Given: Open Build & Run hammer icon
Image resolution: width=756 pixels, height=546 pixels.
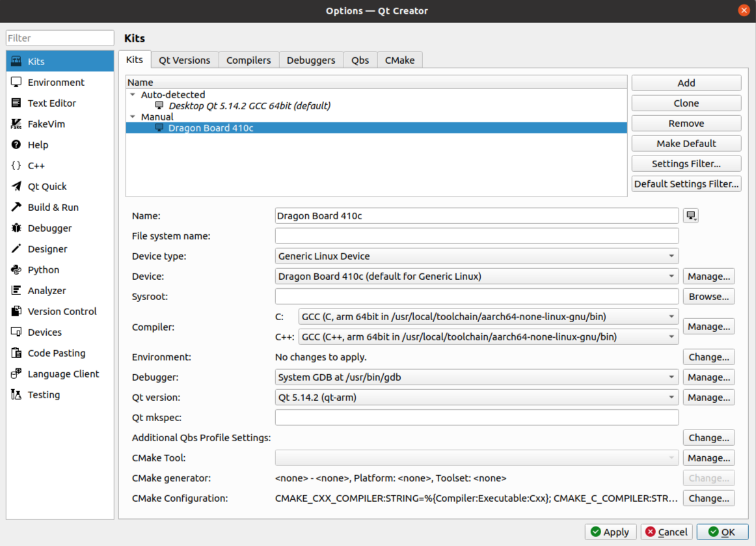Looking at the screenshot, I should (x=16, y=207).
